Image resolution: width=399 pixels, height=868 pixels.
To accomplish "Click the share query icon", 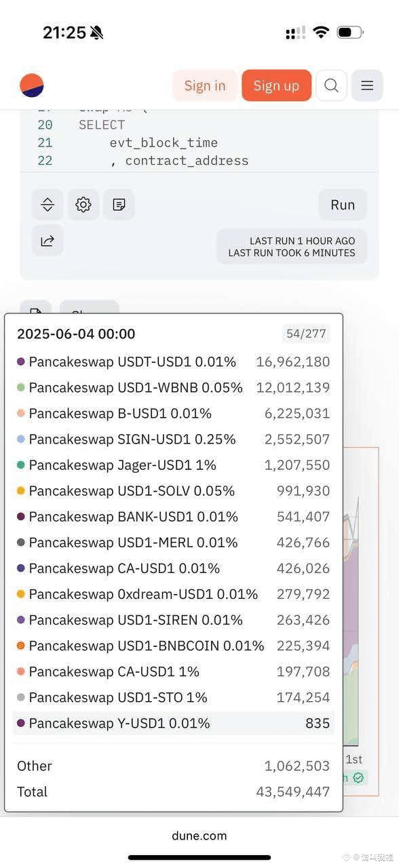I will 47,241.
